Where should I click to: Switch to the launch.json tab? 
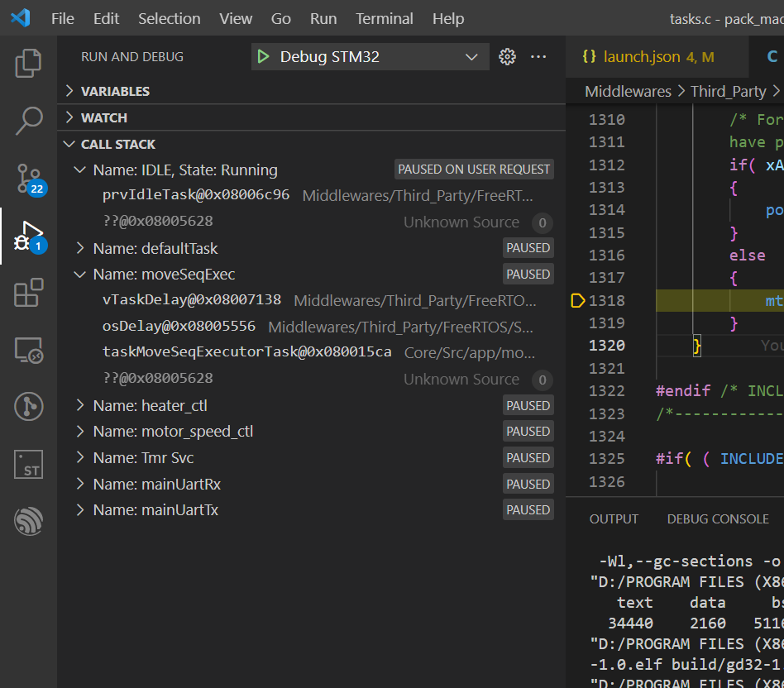click(641, 57)
